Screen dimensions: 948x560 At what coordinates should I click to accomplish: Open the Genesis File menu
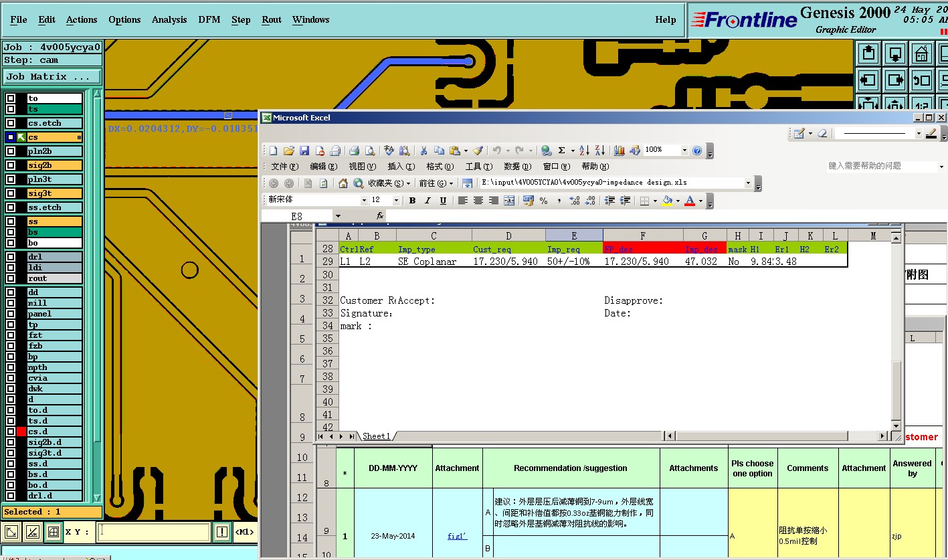click(19, 19)
